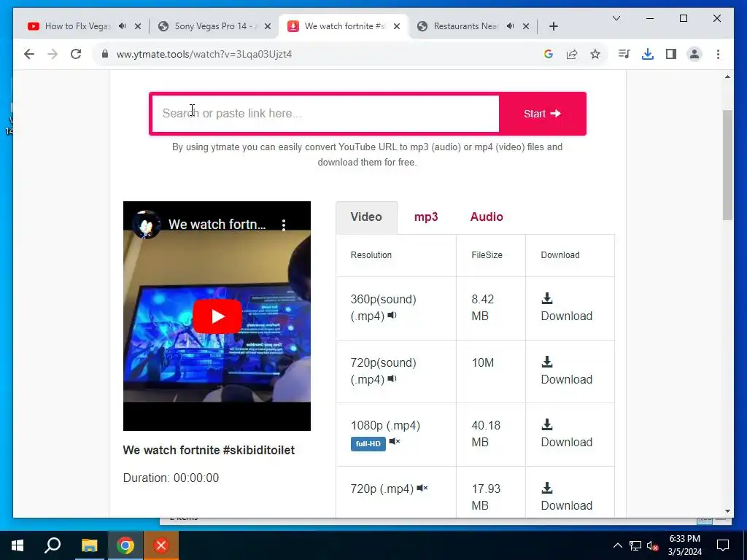Click the Chrome taskbar icon
The image size is (747, 560).
(x=125, y=545)
